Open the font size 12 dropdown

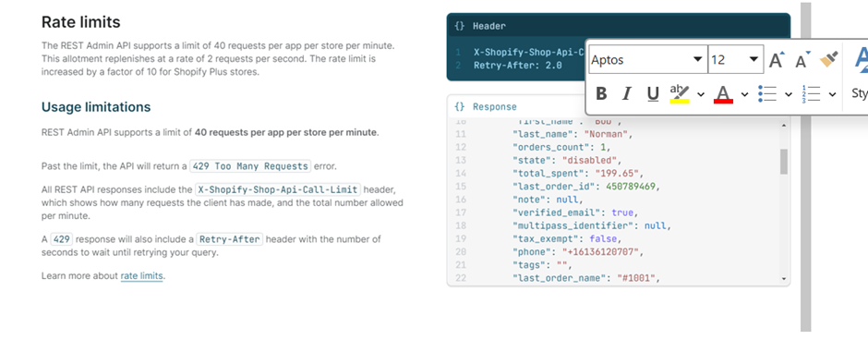[753, 59]
